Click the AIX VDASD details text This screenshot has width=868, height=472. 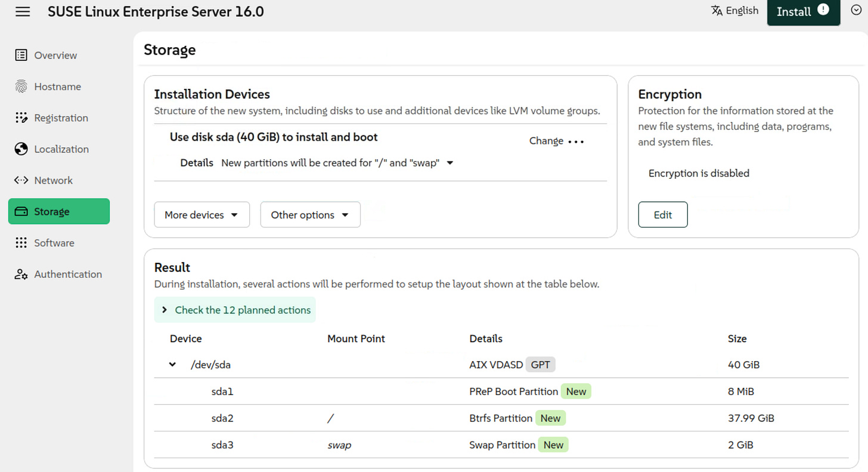click(496, 365)
